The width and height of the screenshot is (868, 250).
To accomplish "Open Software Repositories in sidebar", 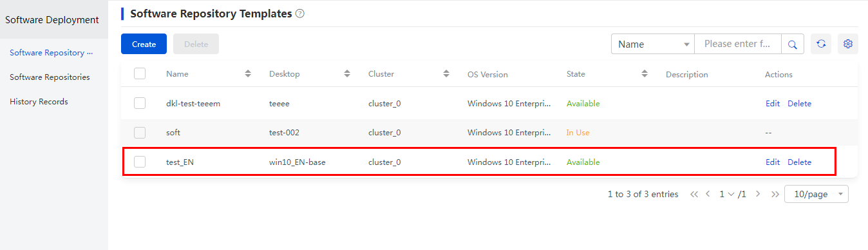I will click(x=50, y=77).
